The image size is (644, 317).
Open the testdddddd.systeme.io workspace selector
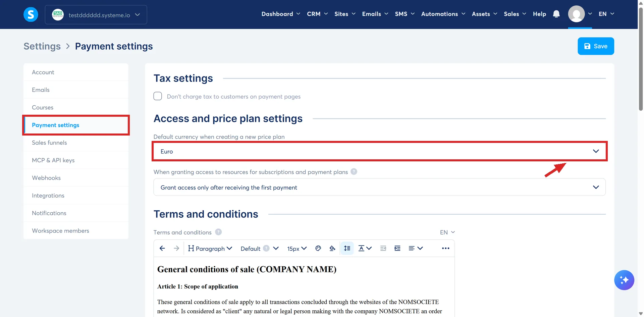point(96,14)
